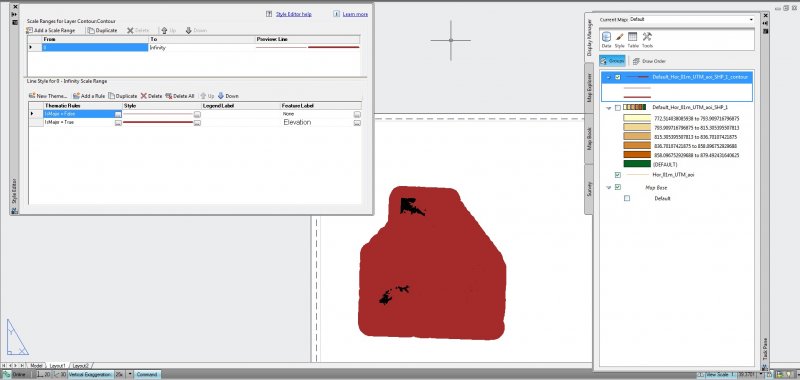
Task: Switch to the Layout2 tab
Action: tap(80, 366)
